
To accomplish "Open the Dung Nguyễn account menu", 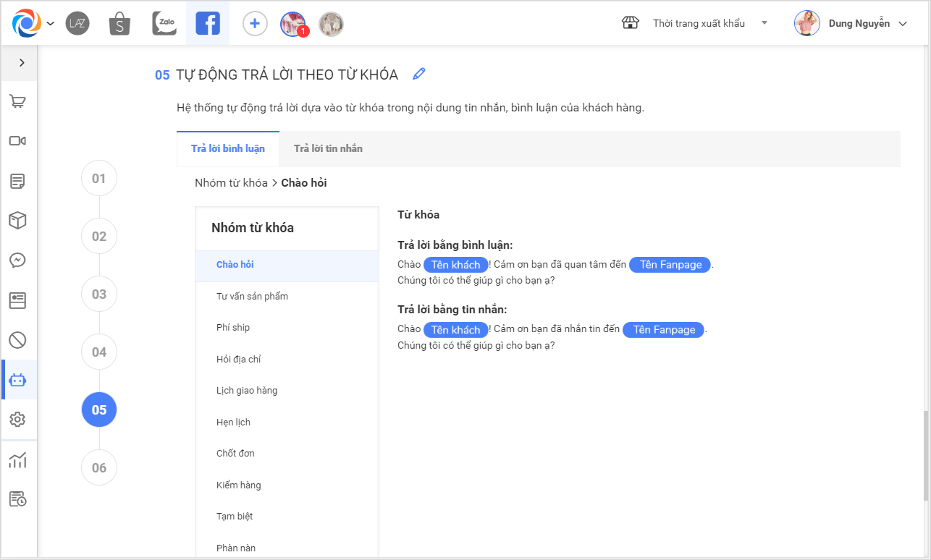I will pos(851,23).
